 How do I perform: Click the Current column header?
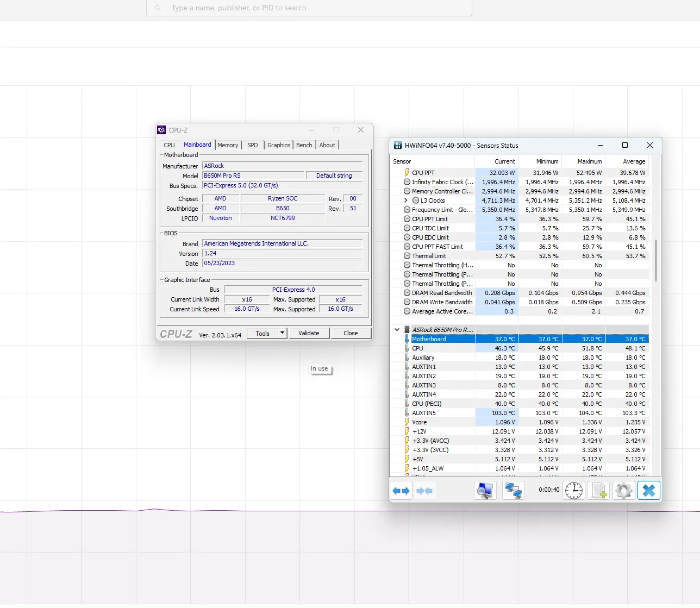coord(497,161)
